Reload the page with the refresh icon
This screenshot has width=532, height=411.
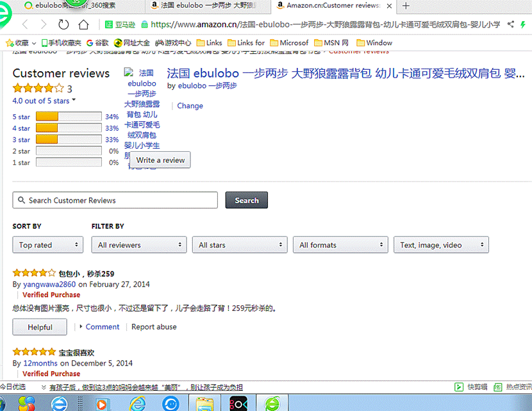63,24
